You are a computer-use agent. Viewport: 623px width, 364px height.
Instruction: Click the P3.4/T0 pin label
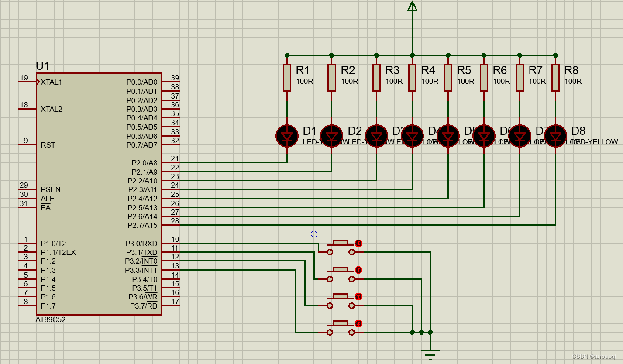coord(145,279)
